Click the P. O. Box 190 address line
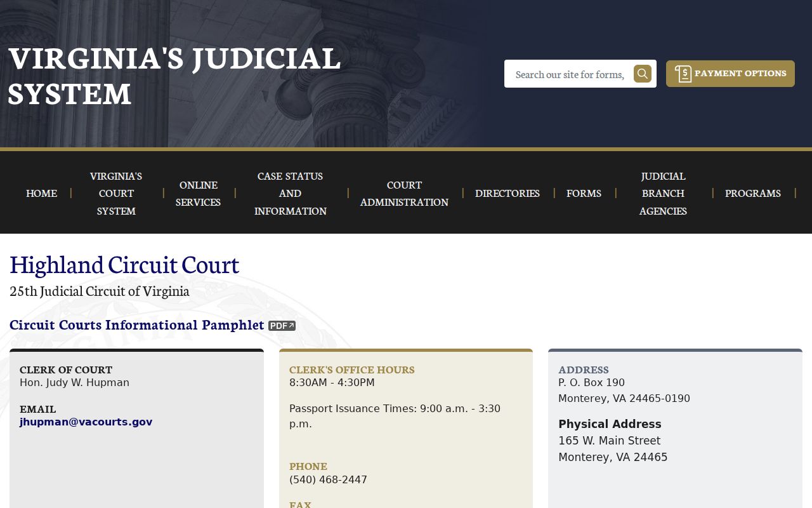Image resolution: width=812 pixels, height=508 pixels. [x=591, y=382]
